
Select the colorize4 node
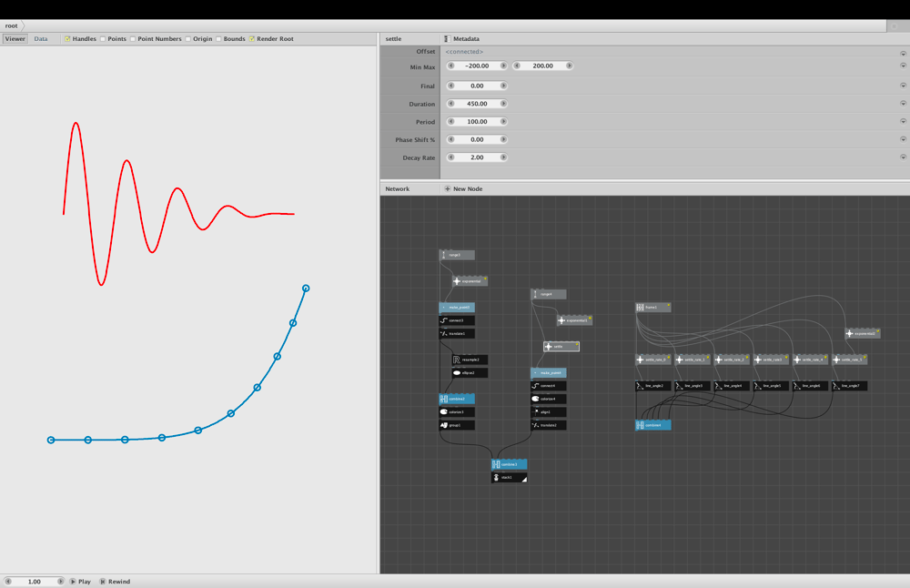tap(549, 399)
